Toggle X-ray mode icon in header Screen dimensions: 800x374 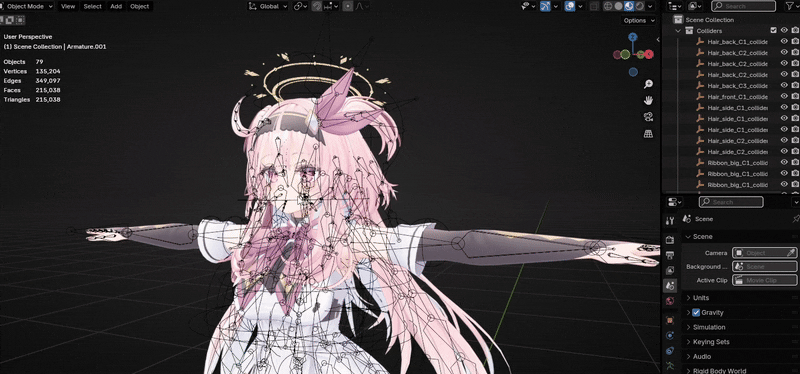pyautogui.click(x=594, y=6)
